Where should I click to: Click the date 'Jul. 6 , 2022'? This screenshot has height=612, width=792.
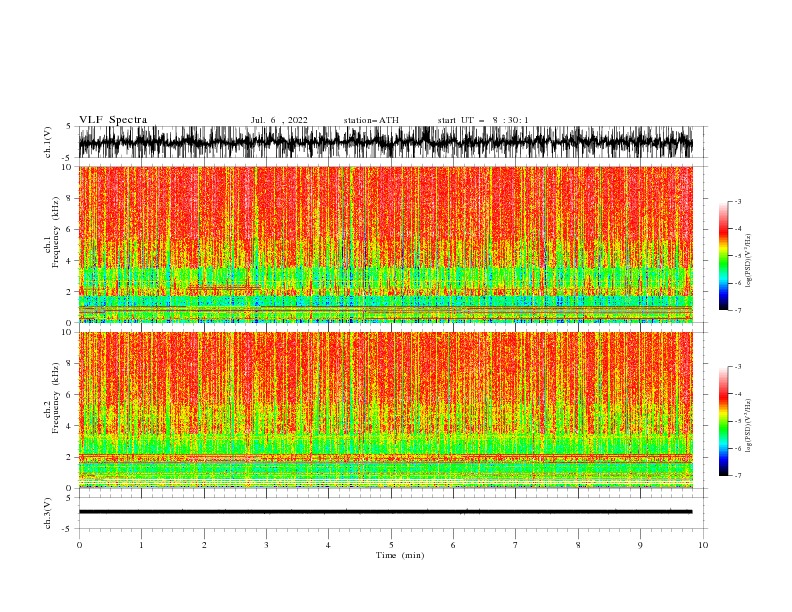(279, 120)
